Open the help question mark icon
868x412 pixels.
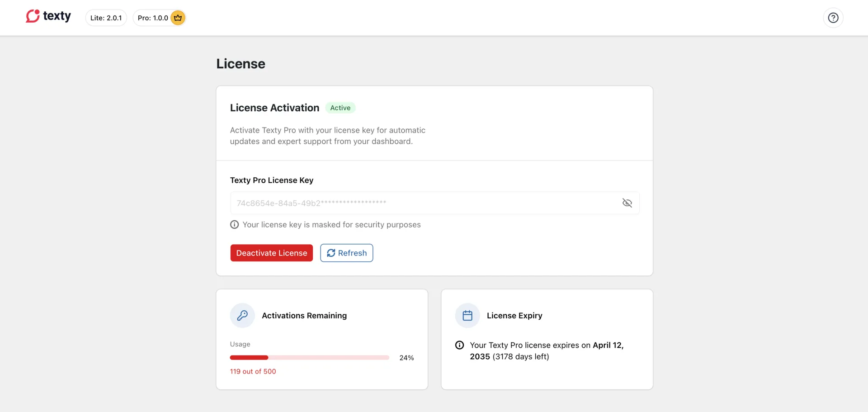pos(833,18)
